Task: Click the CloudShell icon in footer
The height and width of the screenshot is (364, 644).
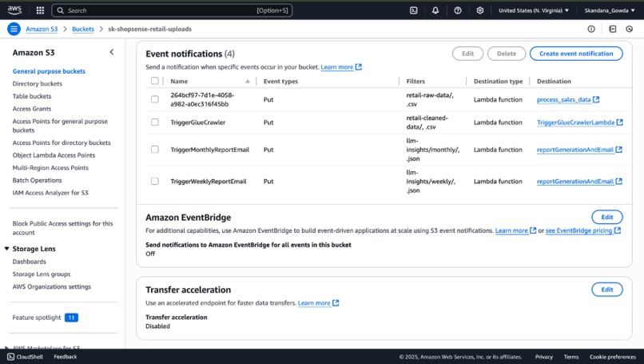Action: click(x=10, y=357)
